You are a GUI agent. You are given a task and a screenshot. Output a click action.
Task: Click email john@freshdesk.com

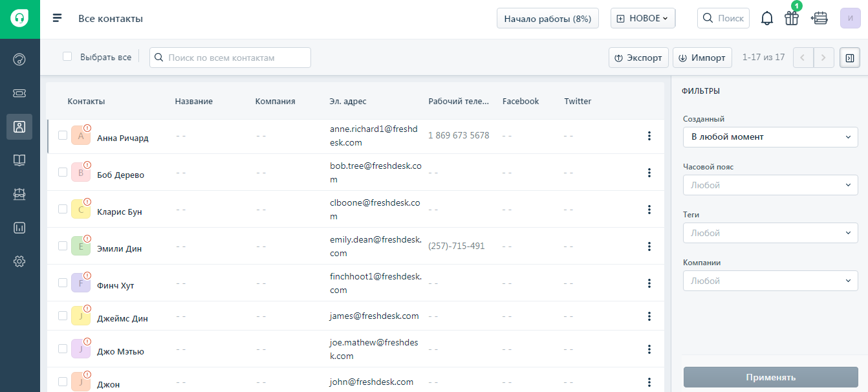[x=371, y=382]
